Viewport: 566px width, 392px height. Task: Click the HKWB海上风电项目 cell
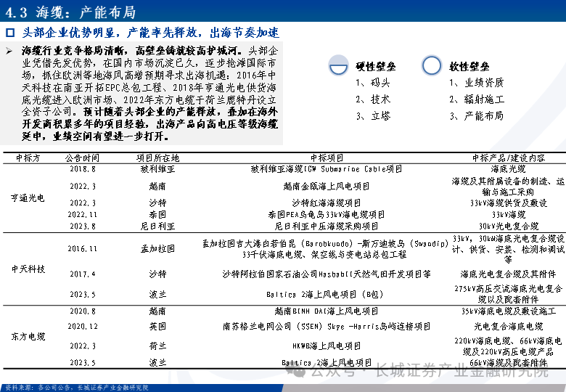327,346
